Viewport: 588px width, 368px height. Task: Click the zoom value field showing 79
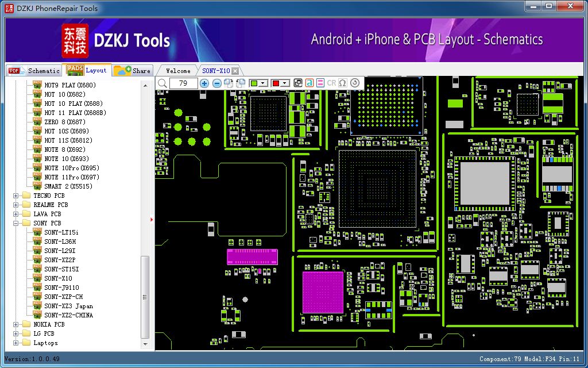[183, 83]
